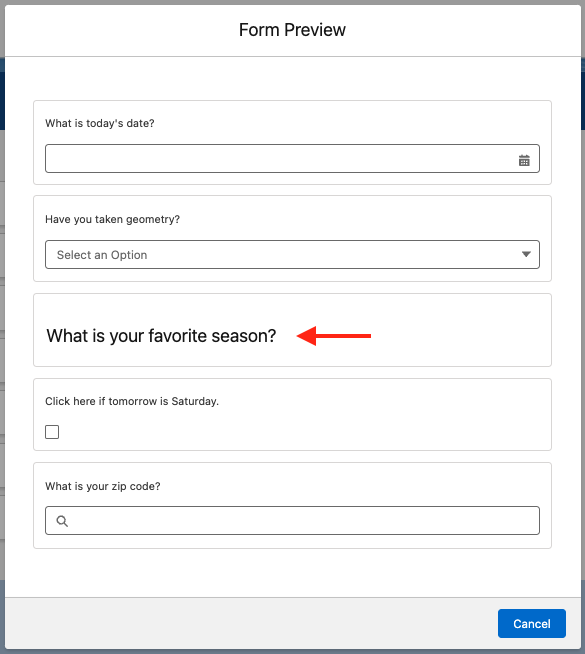Focus the today's date input field
This screenshot has width=585, height=654.
[292, 158]
